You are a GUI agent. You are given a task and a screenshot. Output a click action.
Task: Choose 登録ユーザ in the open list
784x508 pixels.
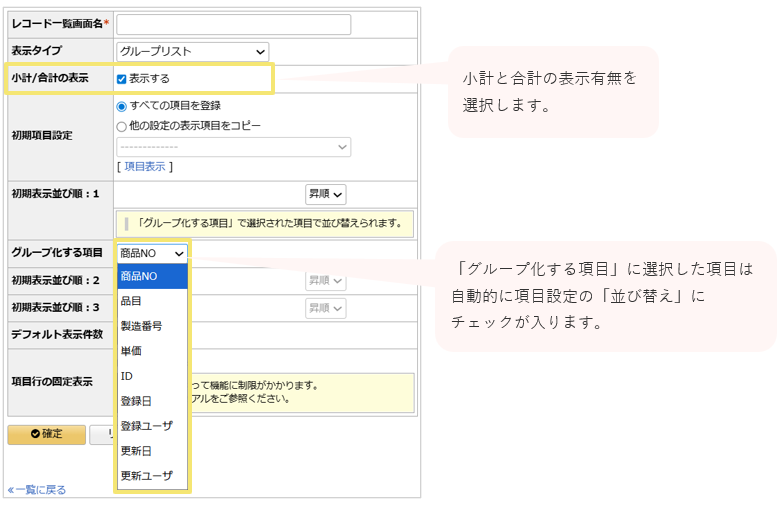[x=152, y=426]
